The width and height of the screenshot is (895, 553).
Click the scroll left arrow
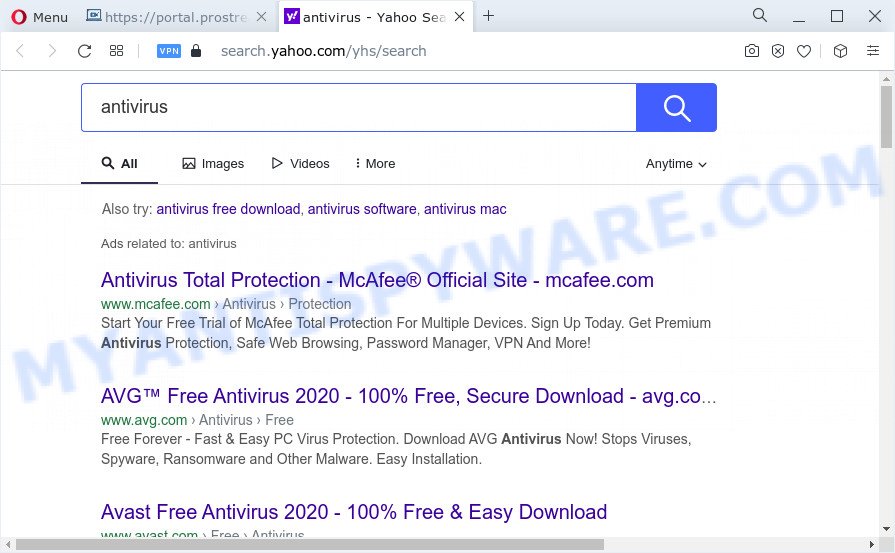coord(7,544)
